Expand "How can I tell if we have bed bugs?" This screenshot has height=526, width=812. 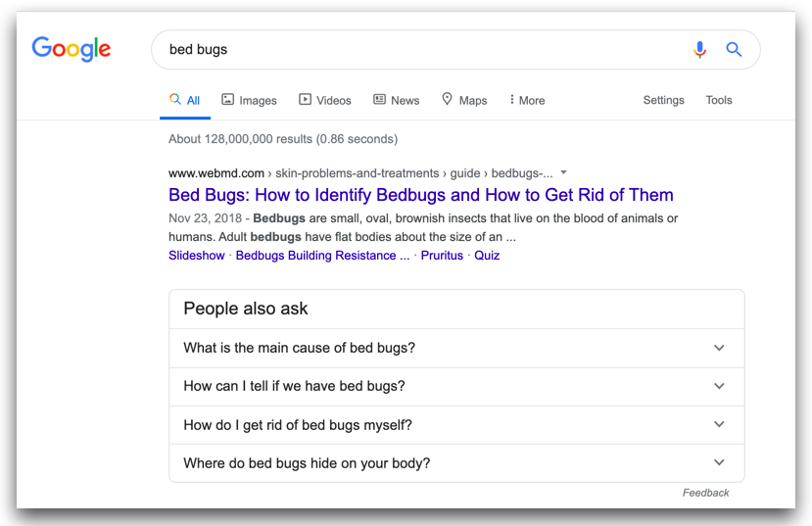(x=456, y=386)
